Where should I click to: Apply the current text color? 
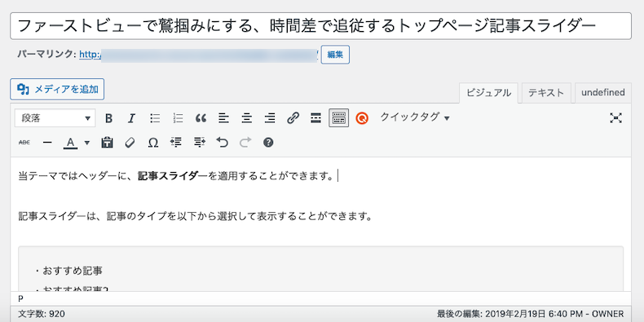[71, 143]
